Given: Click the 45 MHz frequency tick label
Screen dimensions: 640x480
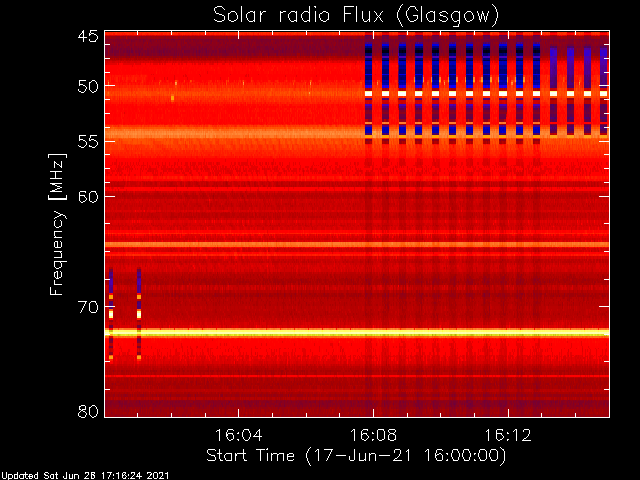Looking at the screenshot, I should tap(87, 38).
